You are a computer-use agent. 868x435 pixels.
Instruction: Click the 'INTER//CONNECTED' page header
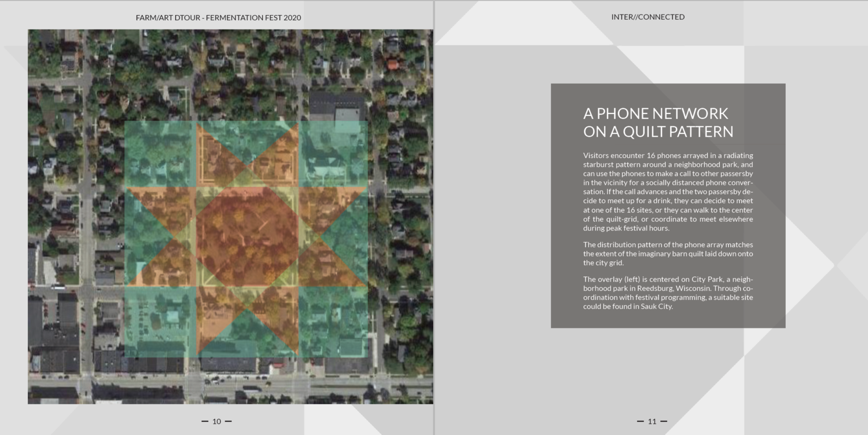click(x=648, y=17)
